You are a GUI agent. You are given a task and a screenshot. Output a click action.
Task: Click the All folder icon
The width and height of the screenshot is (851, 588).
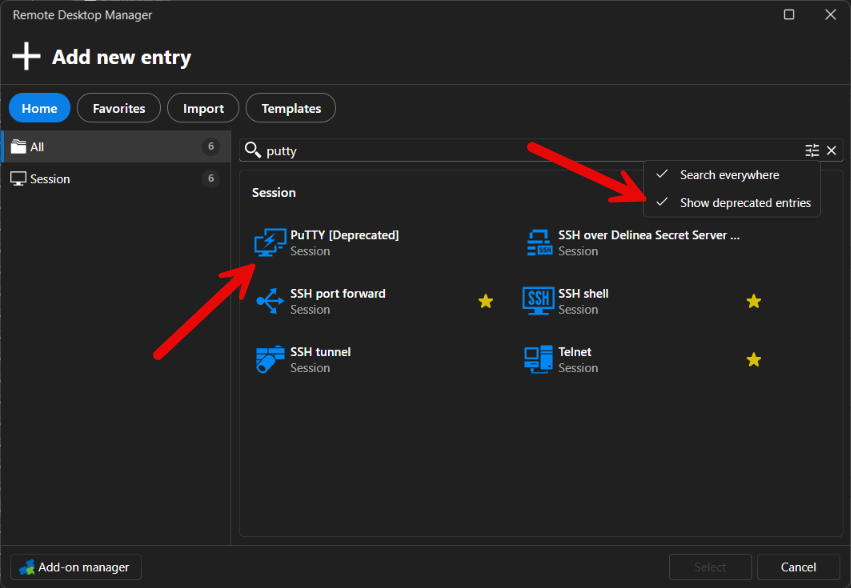pos(18,147)
